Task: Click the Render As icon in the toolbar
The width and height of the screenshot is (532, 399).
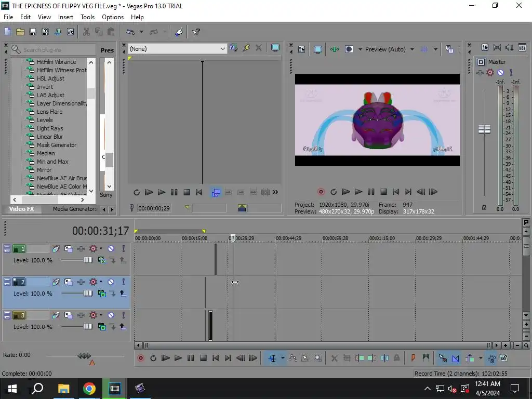Action: pos(58,32)
